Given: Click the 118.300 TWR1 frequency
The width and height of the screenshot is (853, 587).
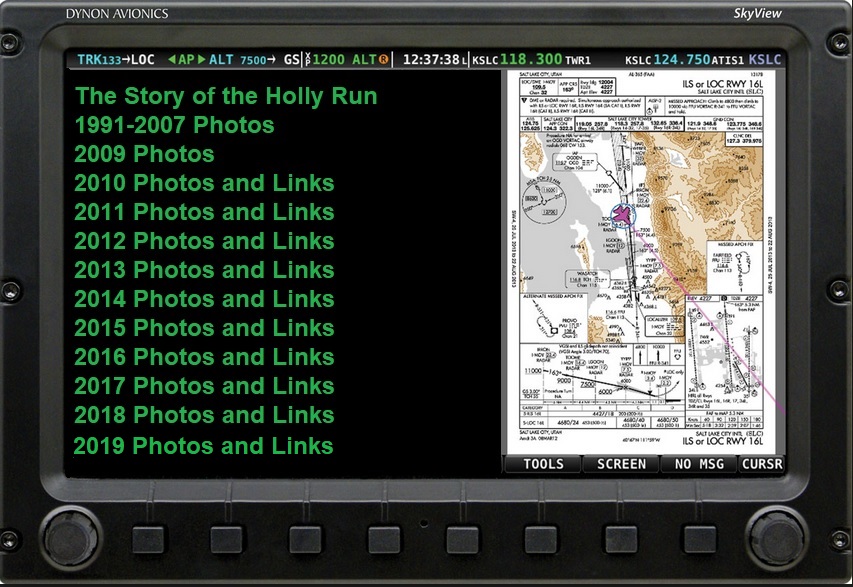Looking at the screenshot, I should click(531, 60).
